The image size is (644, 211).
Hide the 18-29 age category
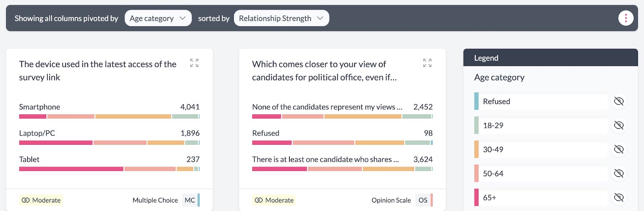[619, 125]
